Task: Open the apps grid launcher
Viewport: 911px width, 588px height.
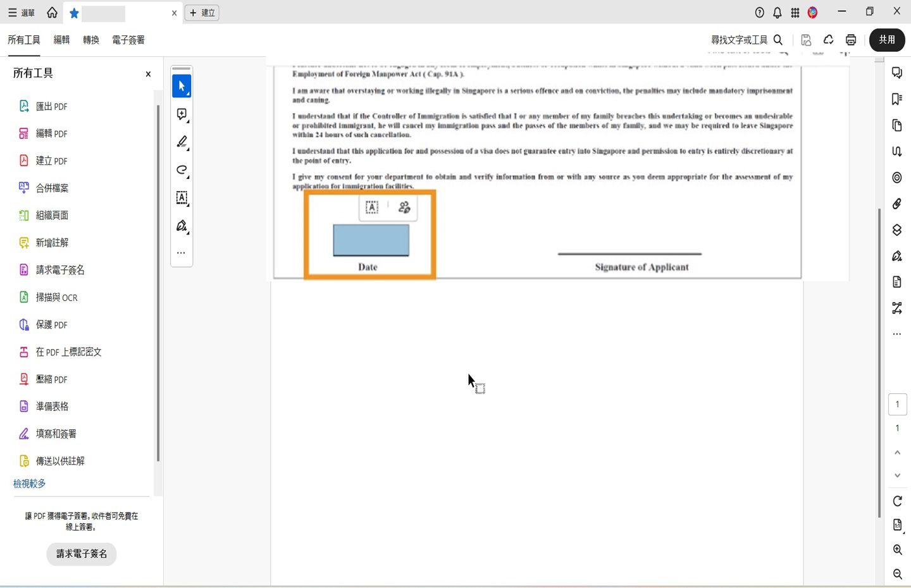Action: pyautogui.click(x=795, y=13)
